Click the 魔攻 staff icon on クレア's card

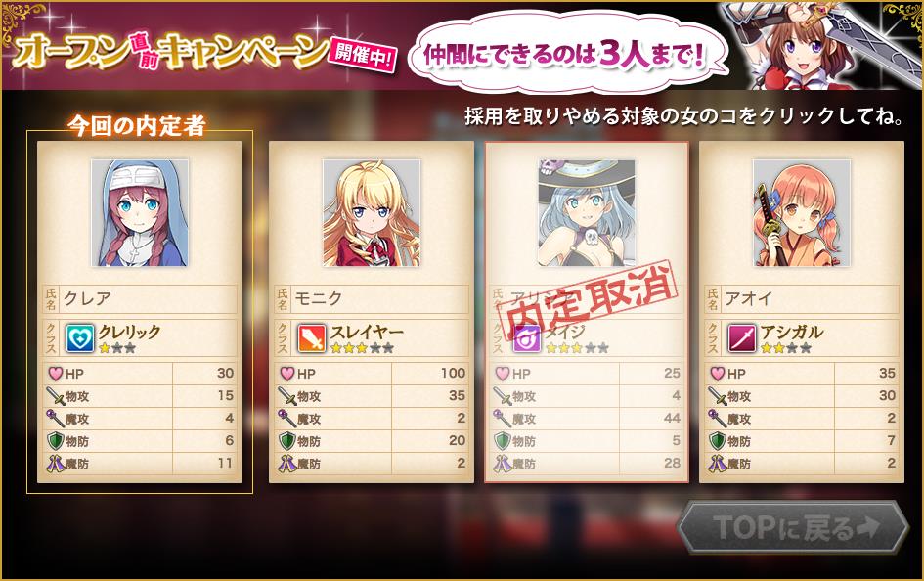56,419
